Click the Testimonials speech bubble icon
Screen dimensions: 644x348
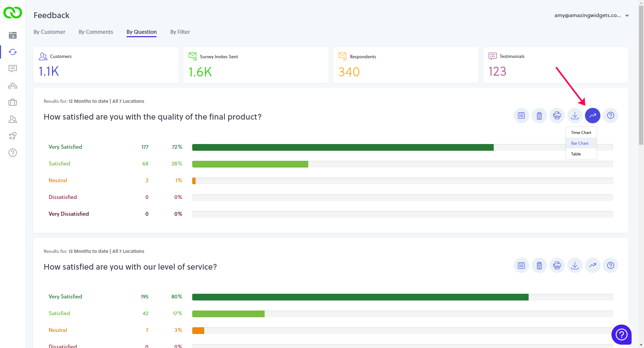click(492, 56)
